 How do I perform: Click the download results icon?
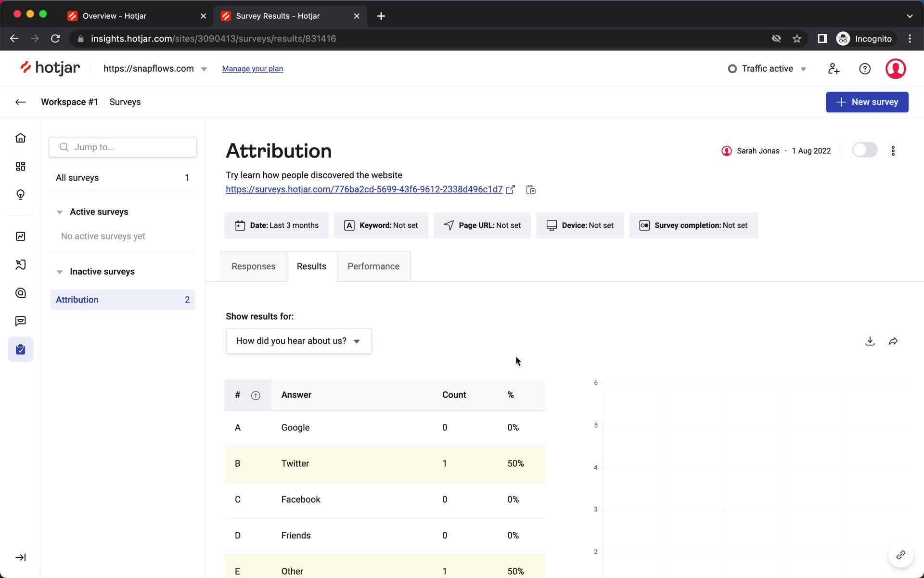coord(870,341)
